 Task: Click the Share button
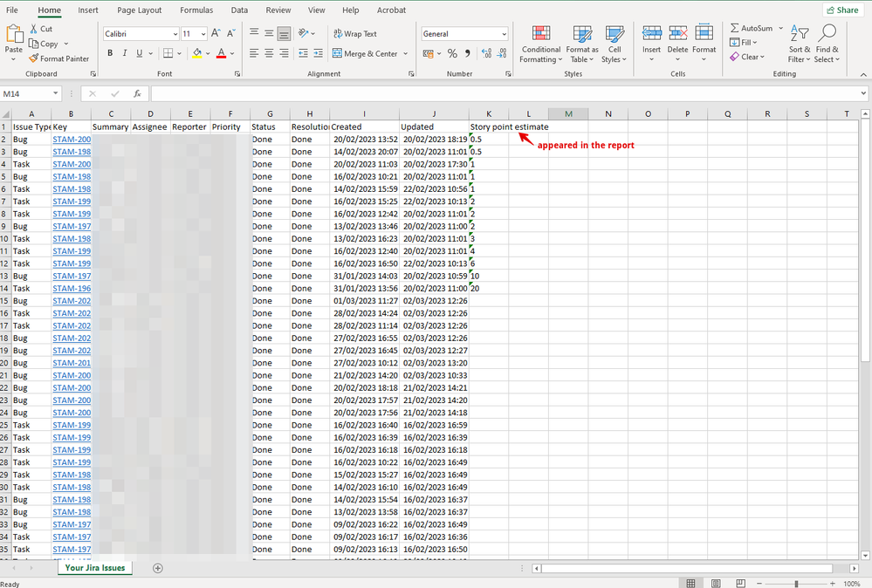[842, 10]
